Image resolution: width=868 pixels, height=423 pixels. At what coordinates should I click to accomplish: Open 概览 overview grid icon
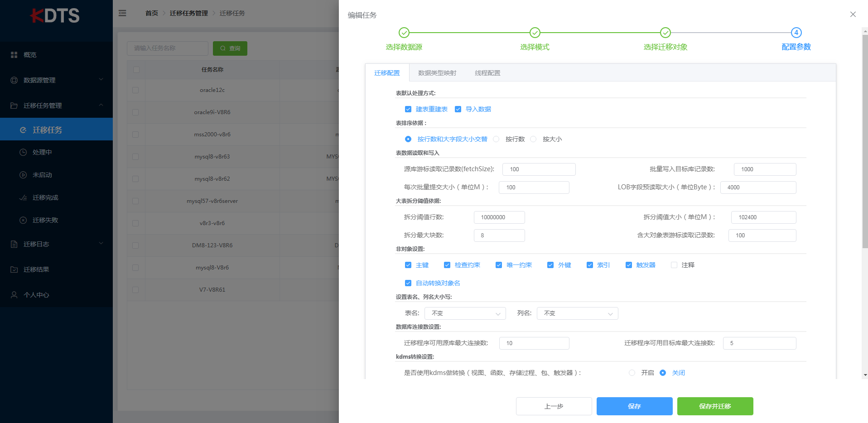coord(14,55)
